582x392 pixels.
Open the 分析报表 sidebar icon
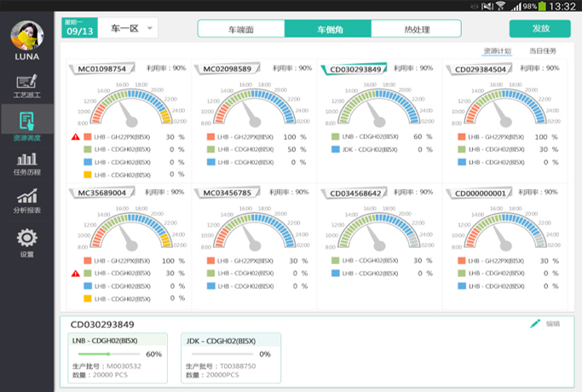coord(27,200)
